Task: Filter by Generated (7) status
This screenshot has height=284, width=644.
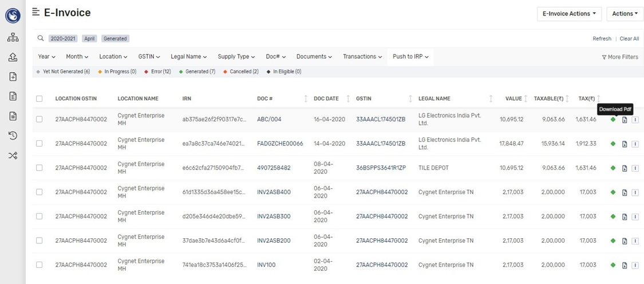Action: [197, 72]
